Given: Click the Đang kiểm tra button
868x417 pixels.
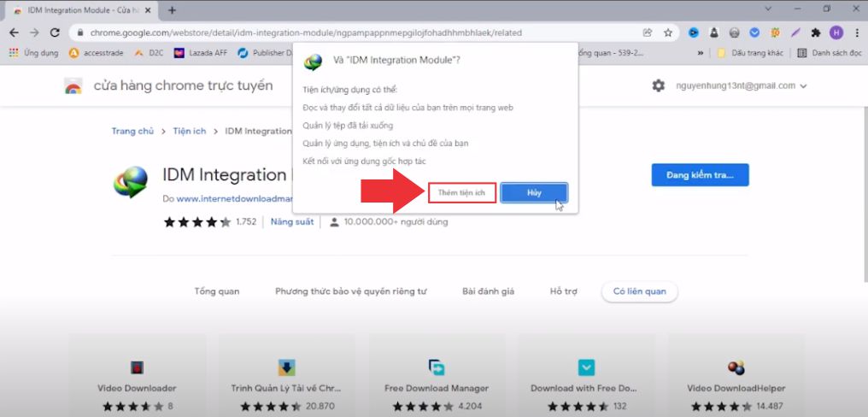Looking at the screenshot, I should pyautogui.click(x=700, y=175).
